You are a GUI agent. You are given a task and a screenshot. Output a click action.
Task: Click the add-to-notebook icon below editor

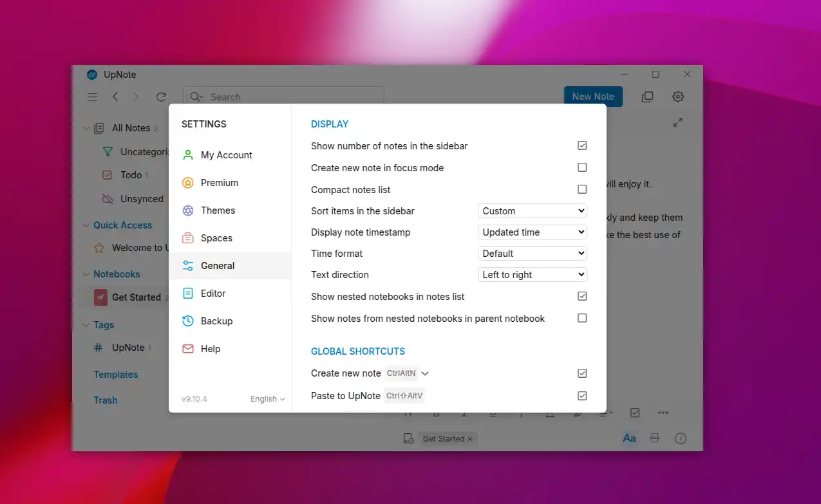coord(408,439)
